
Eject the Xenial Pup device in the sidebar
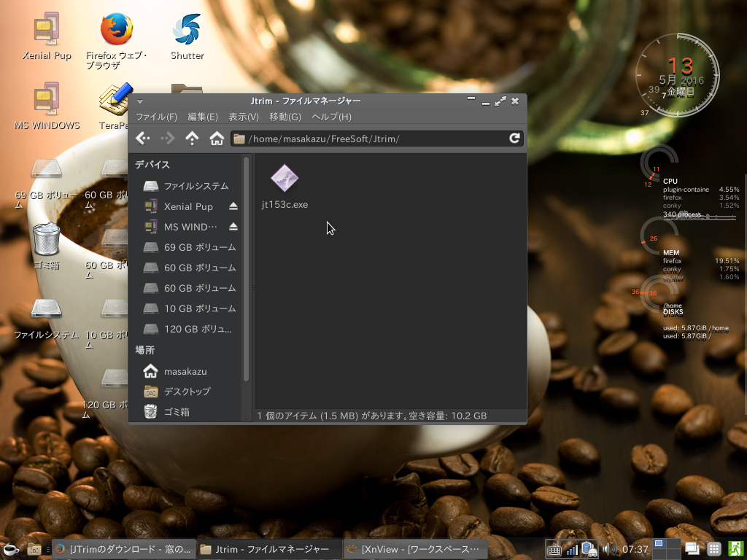(235, 206)
